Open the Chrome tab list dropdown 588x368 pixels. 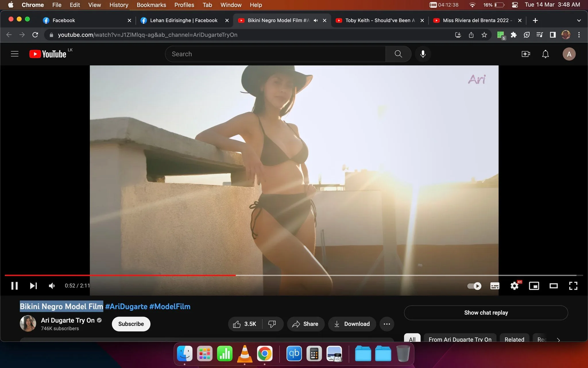pyautogui.click(x=579, y=20)
